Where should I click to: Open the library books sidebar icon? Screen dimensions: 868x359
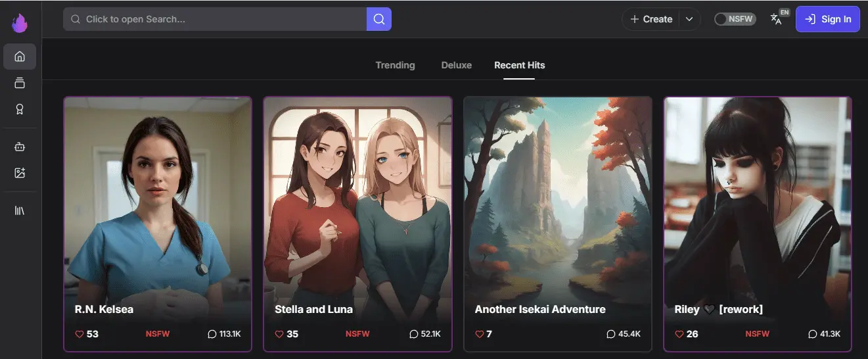click(x=20, y=210)
